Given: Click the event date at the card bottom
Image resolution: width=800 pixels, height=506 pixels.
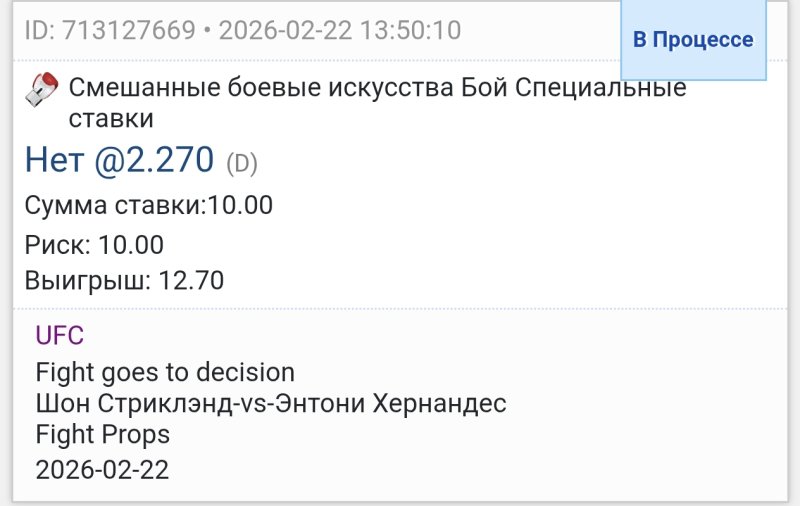Looking at the screenshot, I should tap(103, 468).
